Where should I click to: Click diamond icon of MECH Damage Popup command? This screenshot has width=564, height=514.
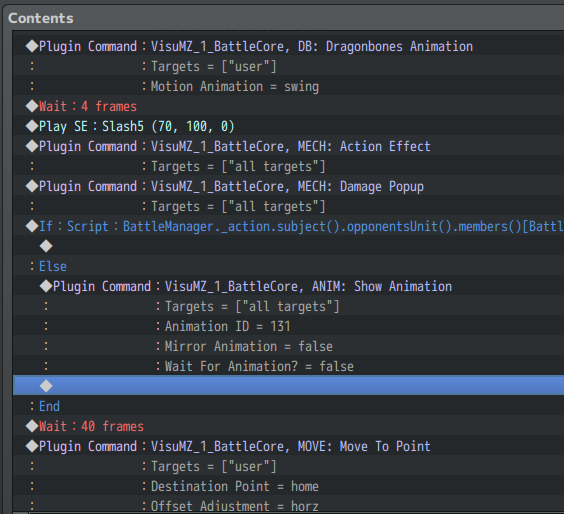(x=32, y=186)
